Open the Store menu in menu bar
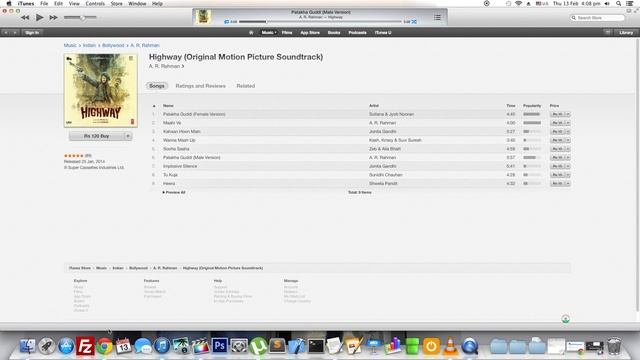The width and height of the screenshot is (640, 360). pos(116,3)
